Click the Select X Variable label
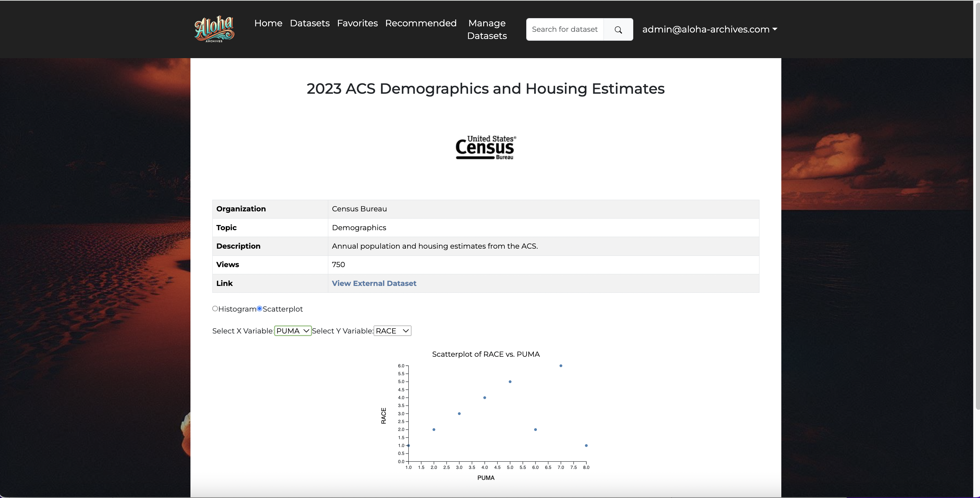980x498 pixels. (x=243, y=331)
